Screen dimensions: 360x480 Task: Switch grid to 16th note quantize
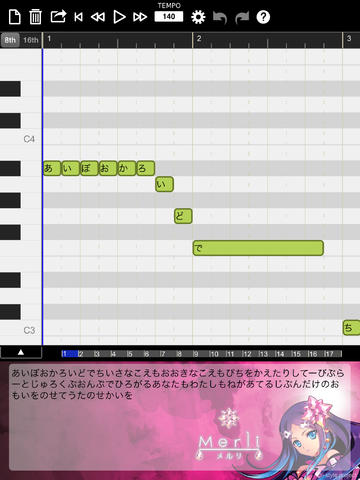tap(31, 40)
